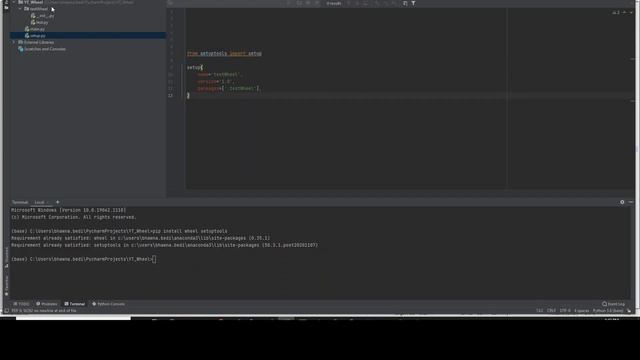Click the version argument line in editor
The height and width of the screenshot is (360, 640).
coord(215,81)
